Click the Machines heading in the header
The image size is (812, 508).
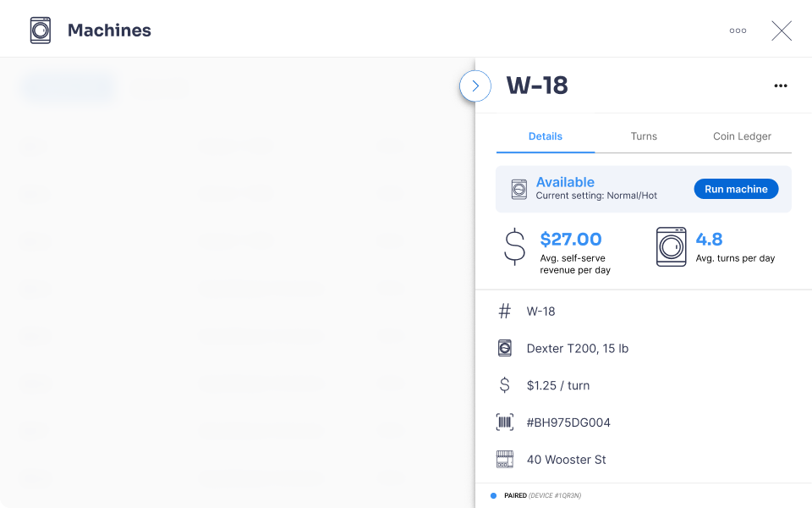[x=108, y=30]
